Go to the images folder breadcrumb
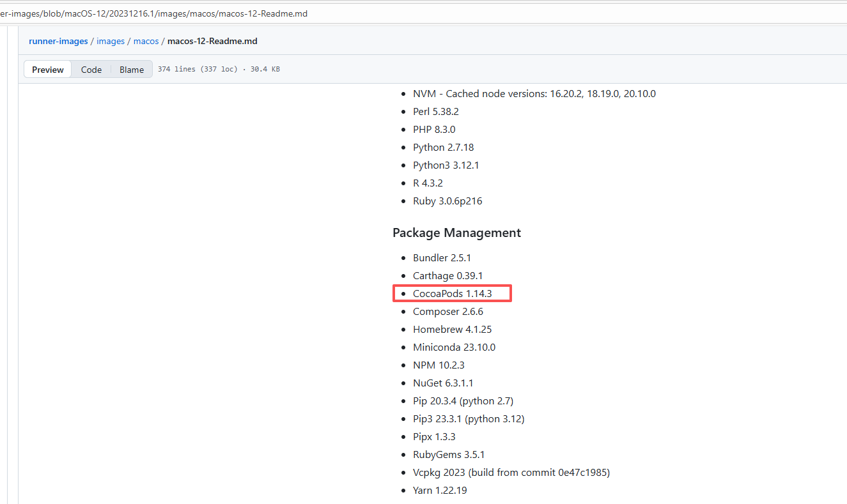This screenshot has height=504, width=847. point(111,41)
